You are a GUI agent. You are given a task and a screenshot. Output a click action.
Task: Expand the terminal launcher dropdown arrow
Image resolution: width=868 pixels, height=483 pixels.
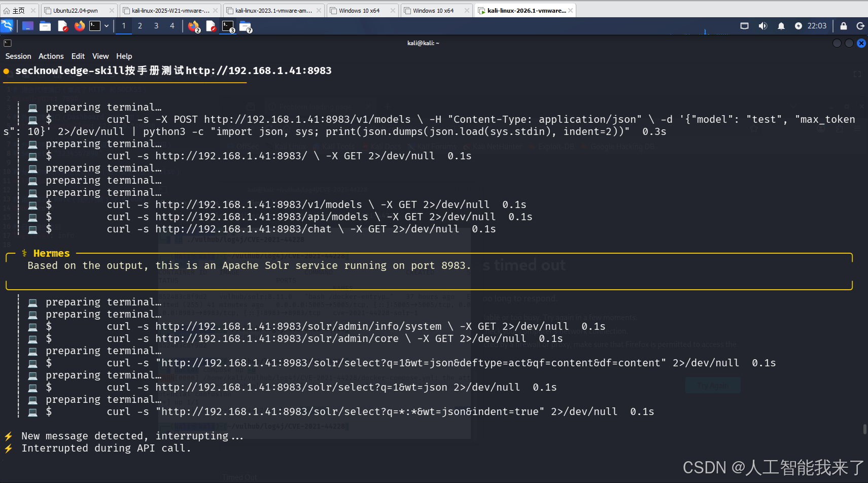click(x=107, y=26)
